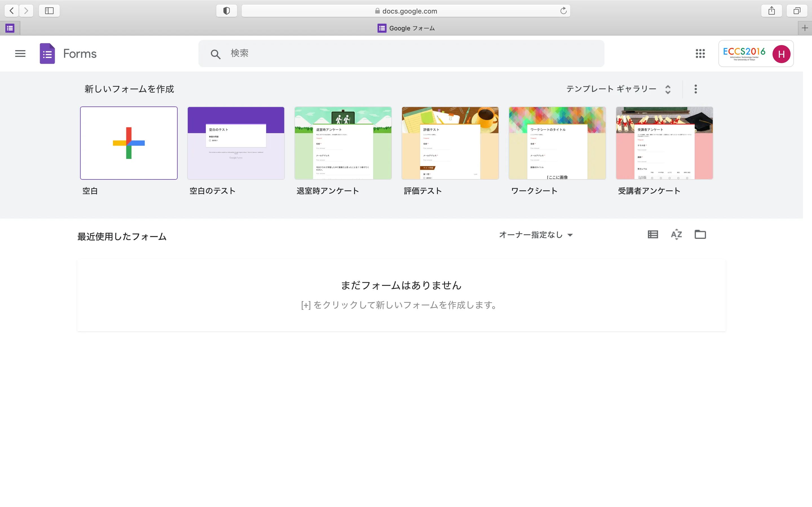Switch to list view icon
This screenshot has height=507, width=812.
coord(653,234)
